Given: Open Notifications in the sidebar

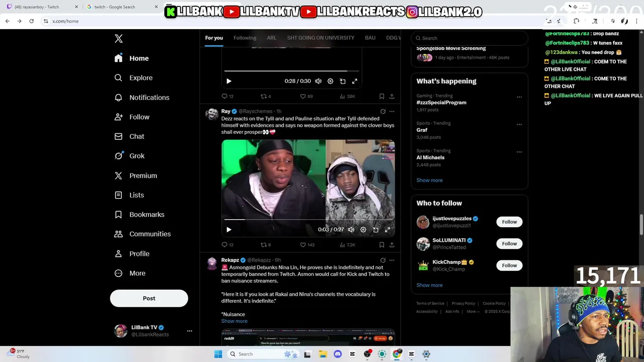Looking at the screenshot, I should [x=142, y=98].
